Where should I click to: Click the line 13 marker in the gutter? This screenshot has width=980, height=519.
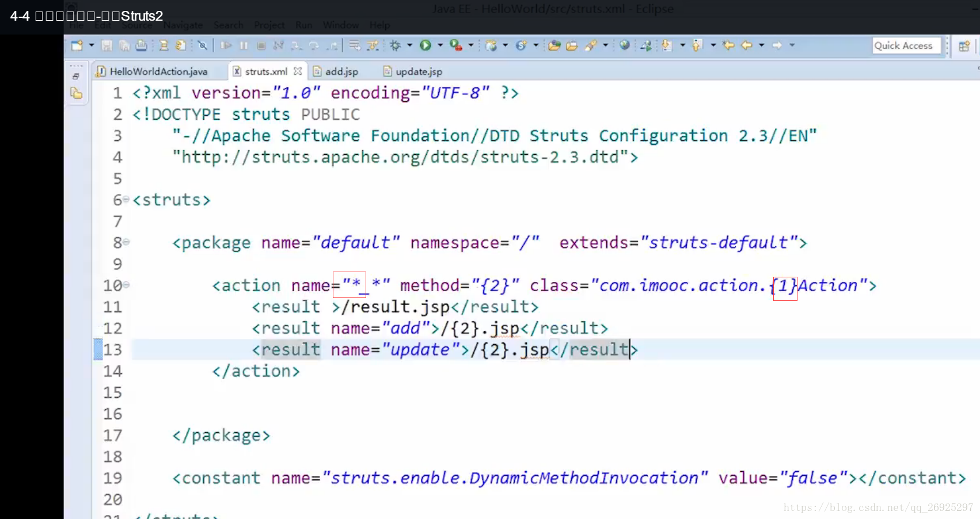coord(98,349)
